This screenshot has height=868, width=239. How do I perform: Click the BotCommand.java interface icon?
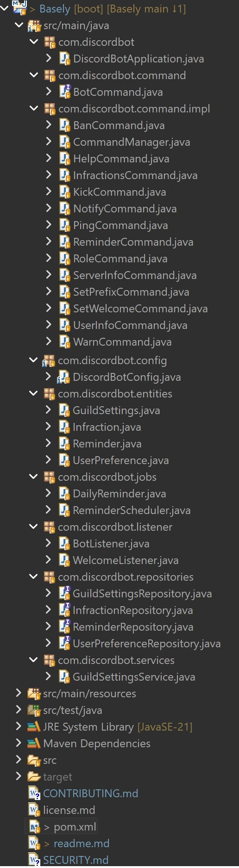pos(64,92)
